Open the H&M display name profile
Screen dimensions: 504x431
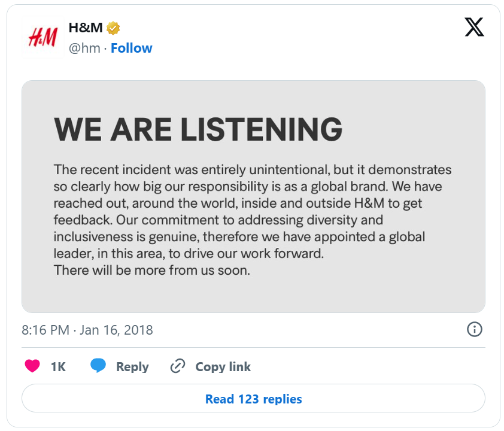point(86,28)
